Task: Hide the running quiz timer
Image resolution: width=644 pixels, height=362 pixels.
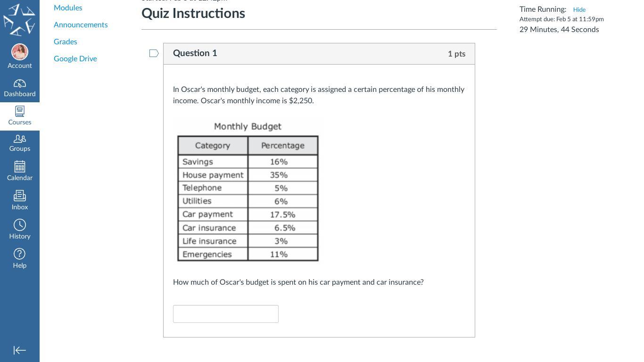Action: click(579, 9)
